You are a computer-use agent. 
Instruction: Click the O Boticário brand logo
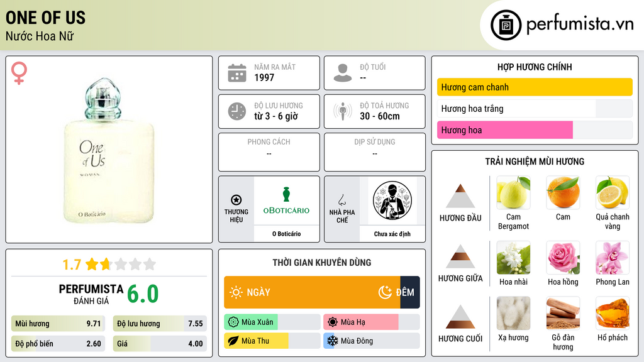click(x=286, y=200)
